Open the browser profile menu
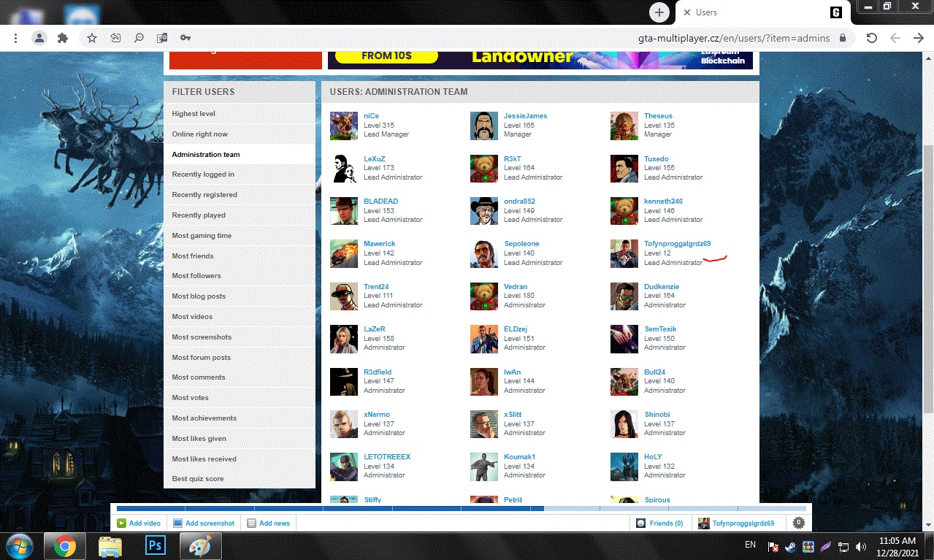934x560 pixels. [x=39, y=38]
